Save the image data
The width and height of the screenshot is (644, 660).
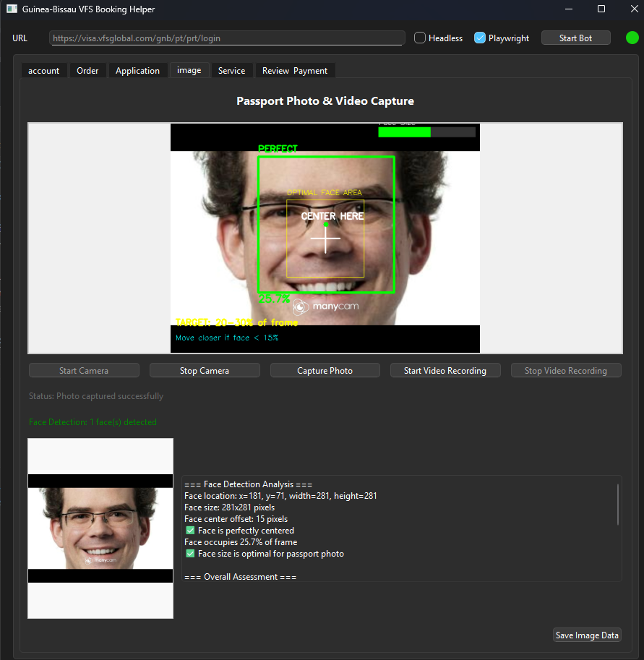click(x=587, y=635)
